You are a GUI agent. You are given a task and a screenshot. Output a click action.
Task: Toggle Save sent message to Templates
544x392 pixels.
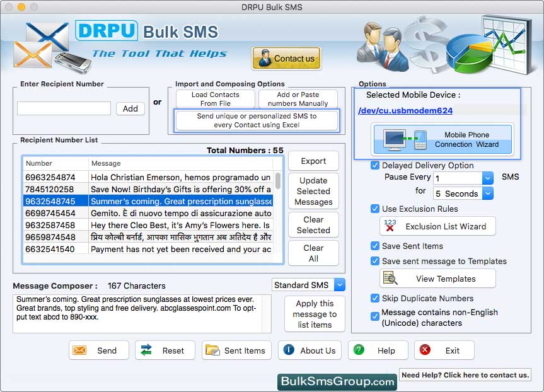(x=374, y=261)
